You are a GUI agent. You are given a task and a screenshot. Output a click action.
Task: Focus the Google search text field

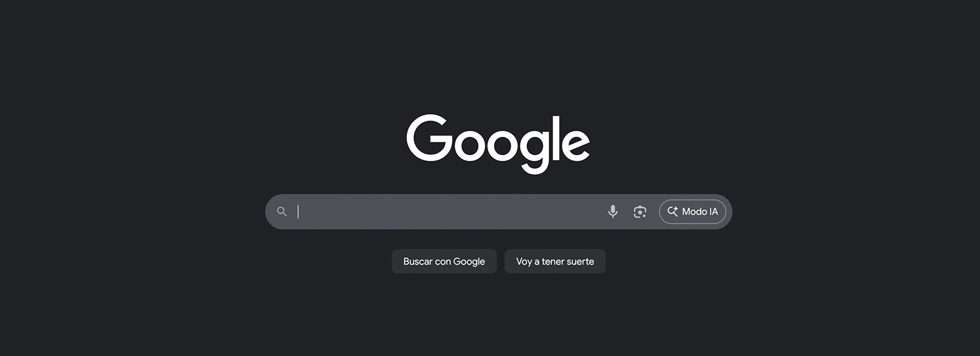coord(448,212)
